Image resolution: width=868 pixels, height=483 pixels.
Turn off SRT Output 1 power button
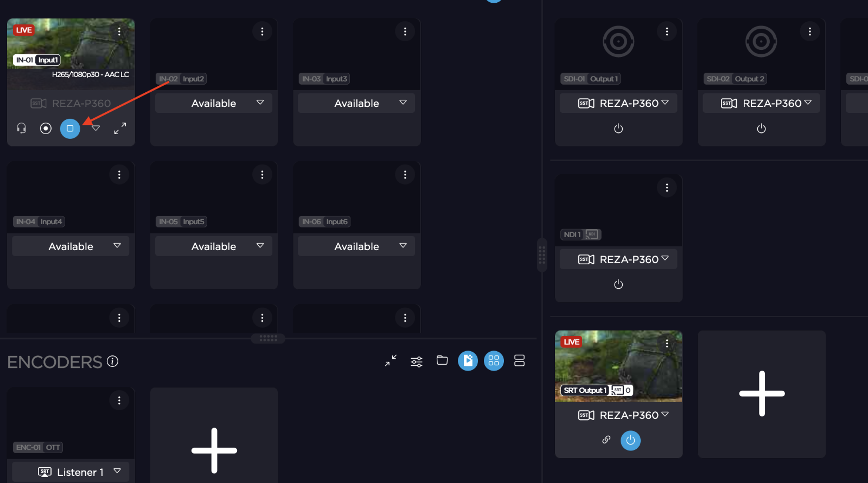[x=630, y=440]
